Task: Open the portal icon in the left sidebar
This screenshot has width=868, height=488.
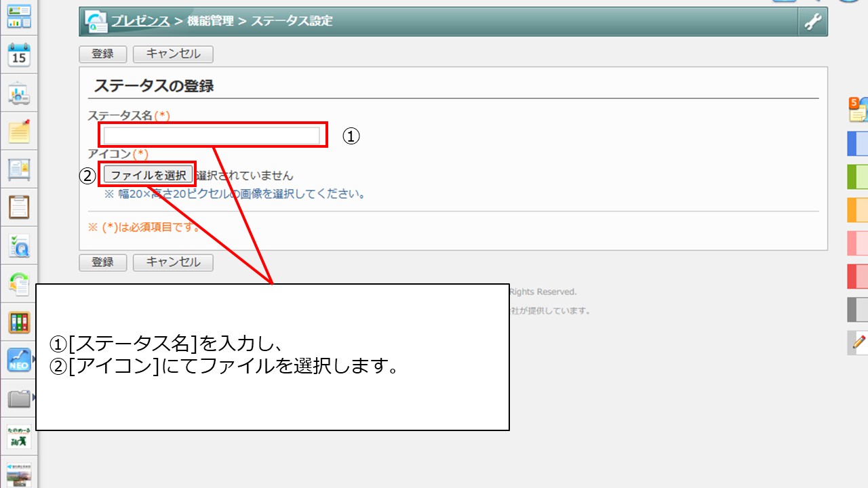Action: coord(19,17)
